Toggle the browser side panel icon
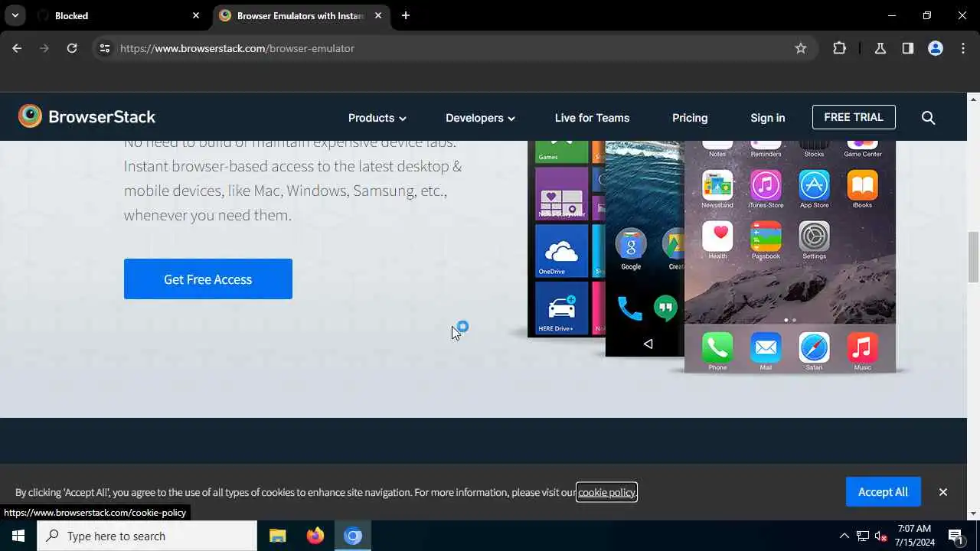Image resolution: width=980 pixels, height=551 pixels. coord(908,48)
